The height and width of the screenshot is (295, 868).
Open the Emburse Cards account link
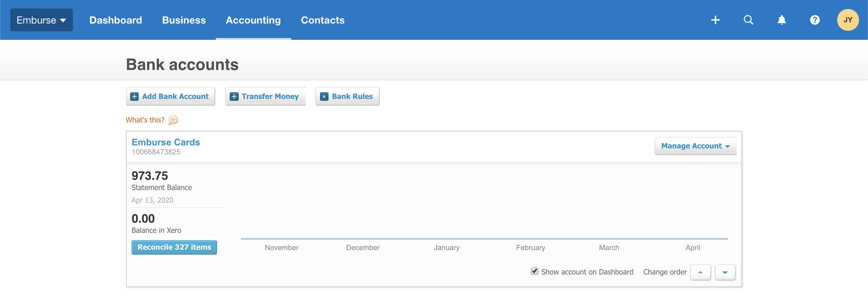point(165,142)
